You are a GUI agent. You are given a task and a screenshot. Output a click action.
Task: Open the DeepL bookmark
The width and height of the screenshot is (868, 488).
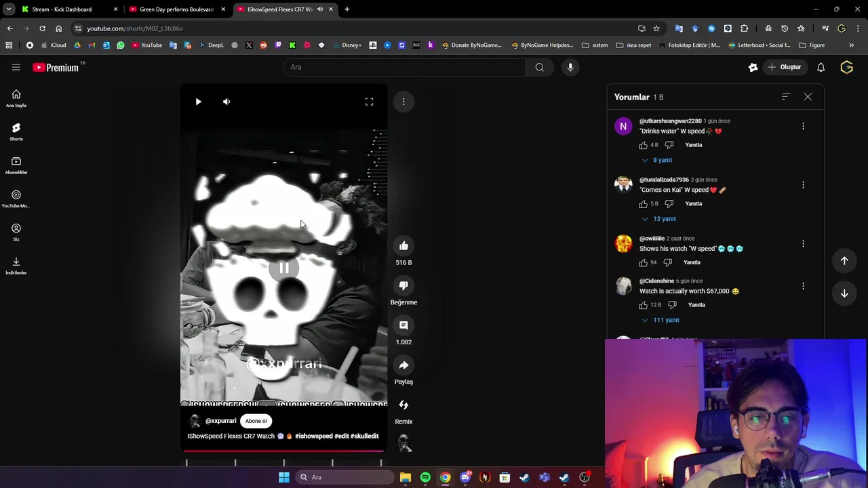[211, 45]
